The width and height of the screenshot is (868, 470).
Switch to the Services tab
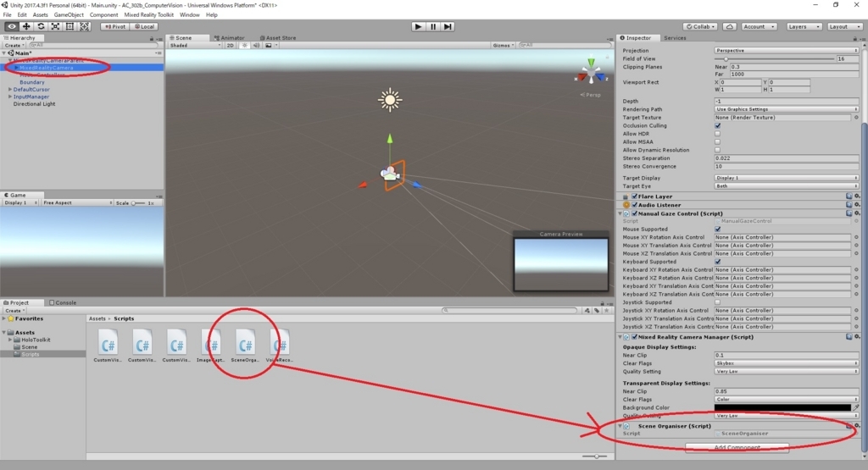coord(675,38)
